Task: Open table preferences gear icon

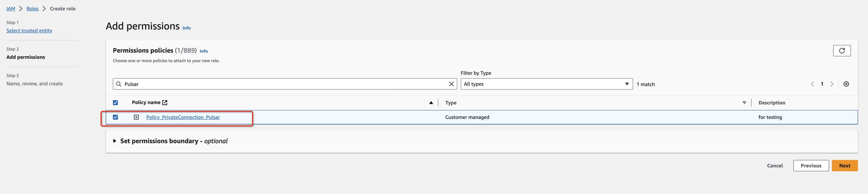Action: point(846,84)
